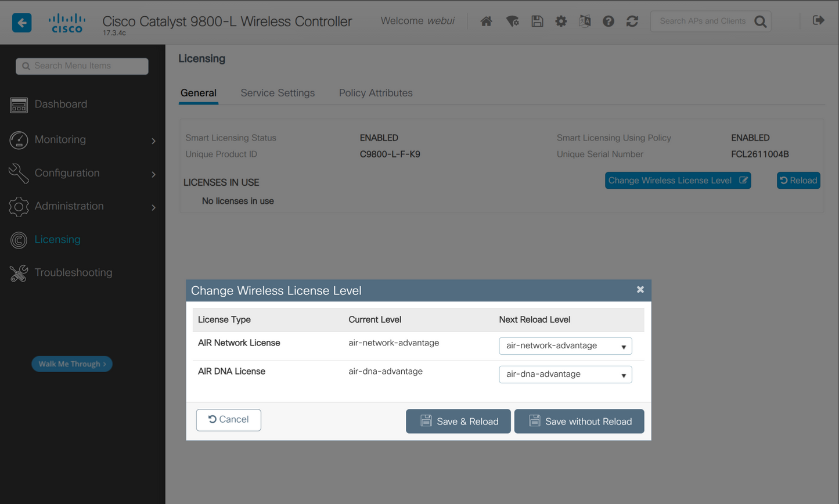The width and height of the screenshot is (839, 504).
Task: Click the License Type column header
Action: pos(224,320)
